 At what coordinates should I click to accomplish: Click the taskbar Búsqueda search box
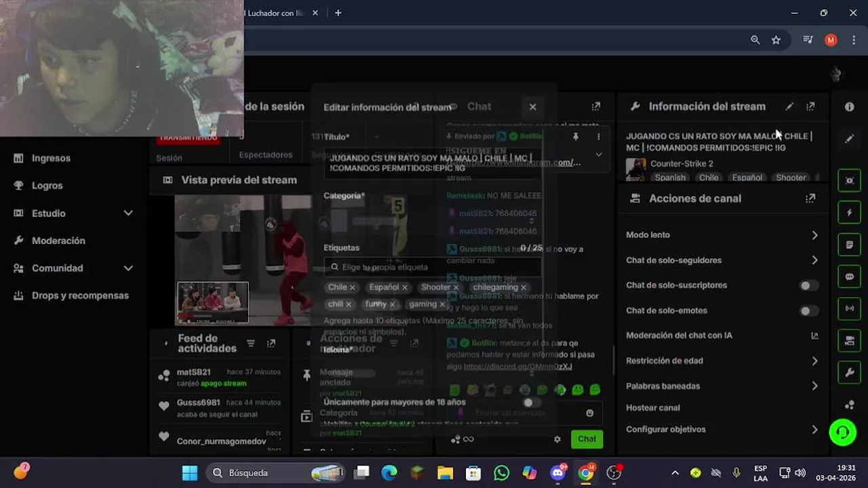[x=276, y=472]
